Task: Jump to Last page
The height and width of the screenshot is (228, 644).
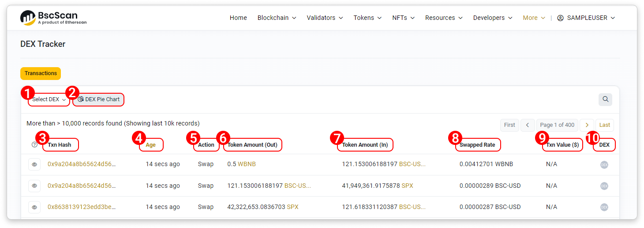Action: [x=604, y=125]
